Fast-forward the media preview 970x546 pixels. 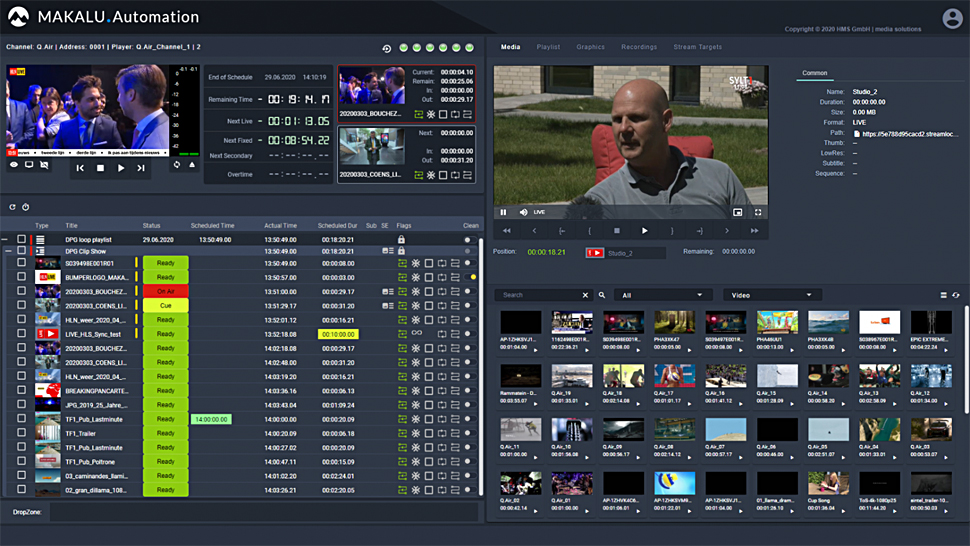tap(754, 231)
